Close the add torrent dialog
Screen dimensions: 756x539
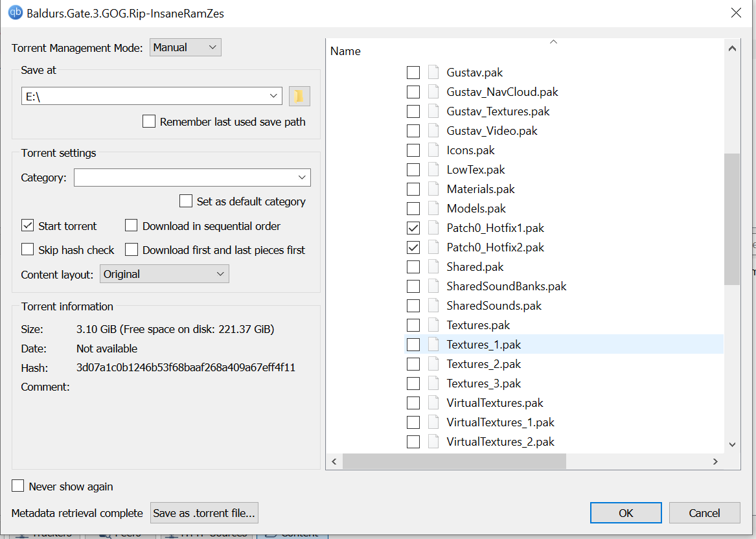[x=736, y=12]
